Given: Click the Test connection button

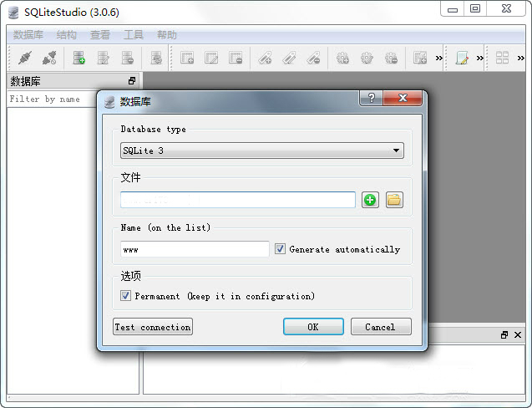Looking at the screenshot, I should click(153, 327).
